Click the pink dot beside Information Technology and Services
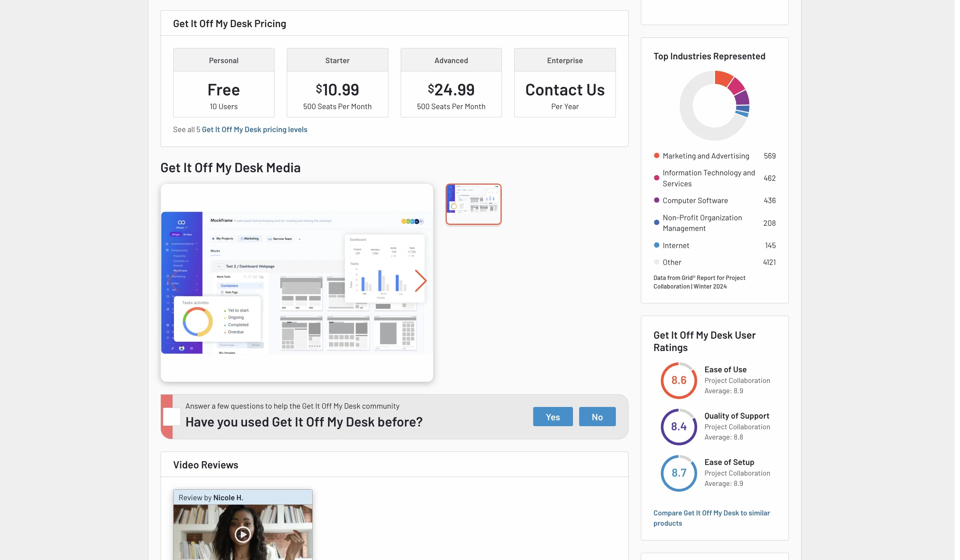 coord(656,178)
